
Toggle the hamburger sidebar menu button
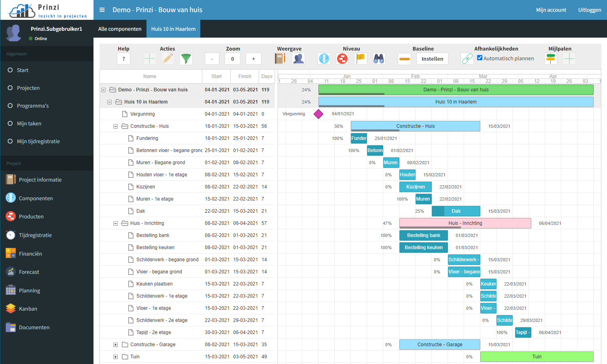tap(102, 10)
